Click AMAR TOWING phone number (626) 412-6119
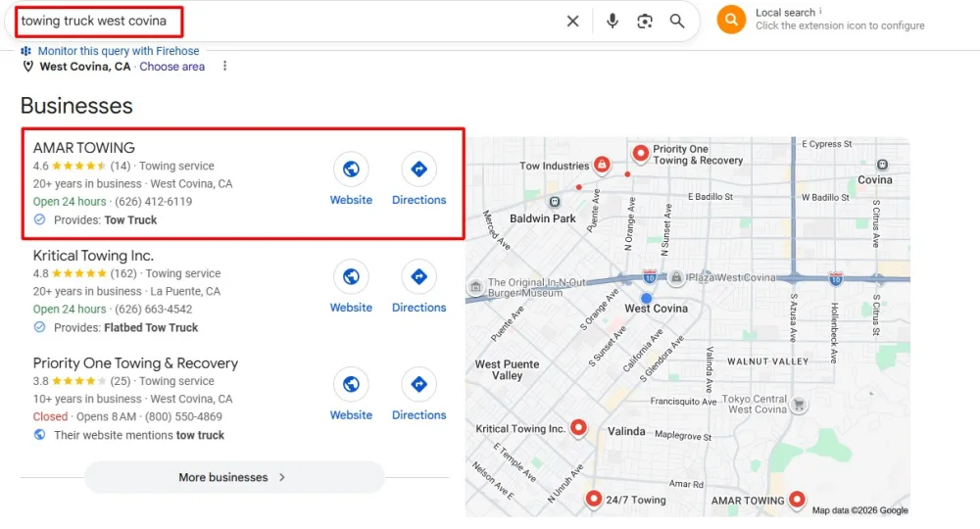Viewport: 980px width, 529px height. [153, 202]
